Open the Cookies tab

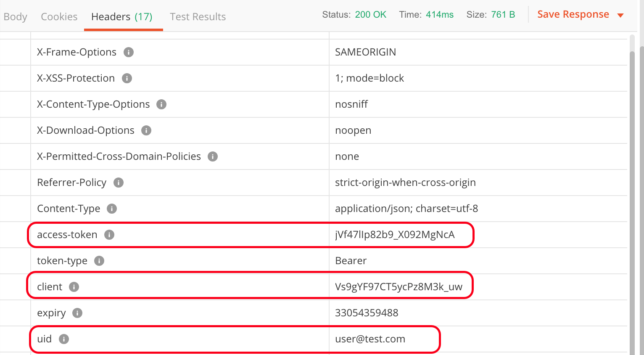(59, 17)
